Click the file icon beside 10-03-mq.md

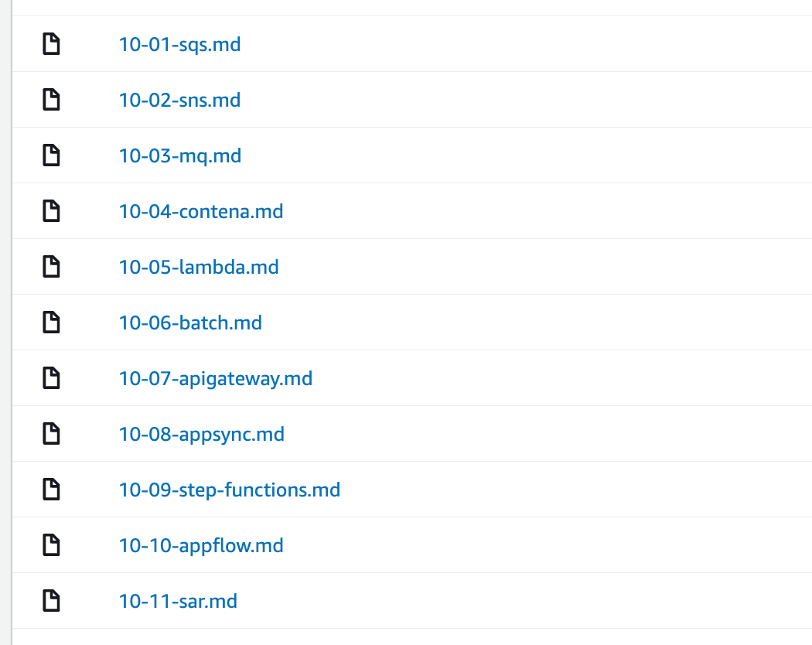(51, 155)
